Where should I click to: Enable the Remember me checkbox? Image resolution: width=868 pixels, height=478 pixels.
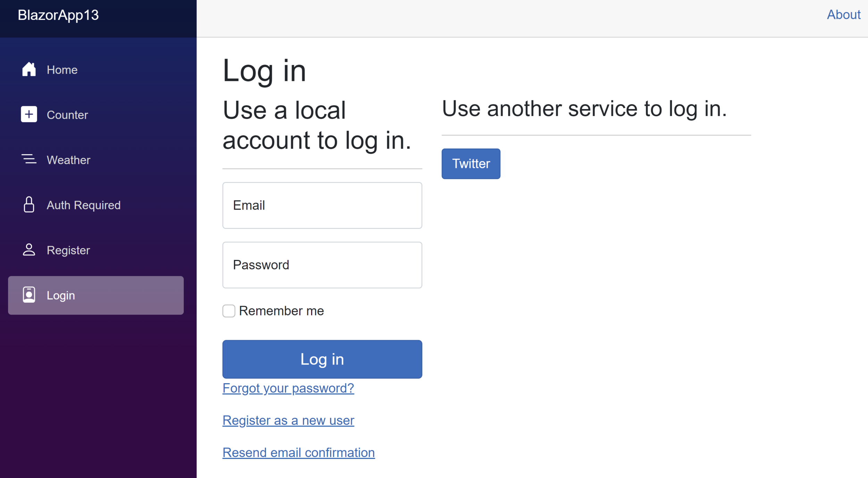[229, 311]
